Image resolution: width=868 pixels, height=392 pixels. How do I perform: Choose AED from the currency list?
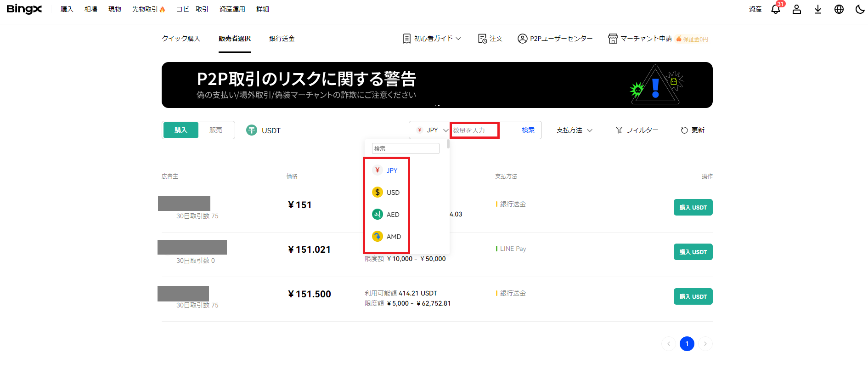coord(393,215)
